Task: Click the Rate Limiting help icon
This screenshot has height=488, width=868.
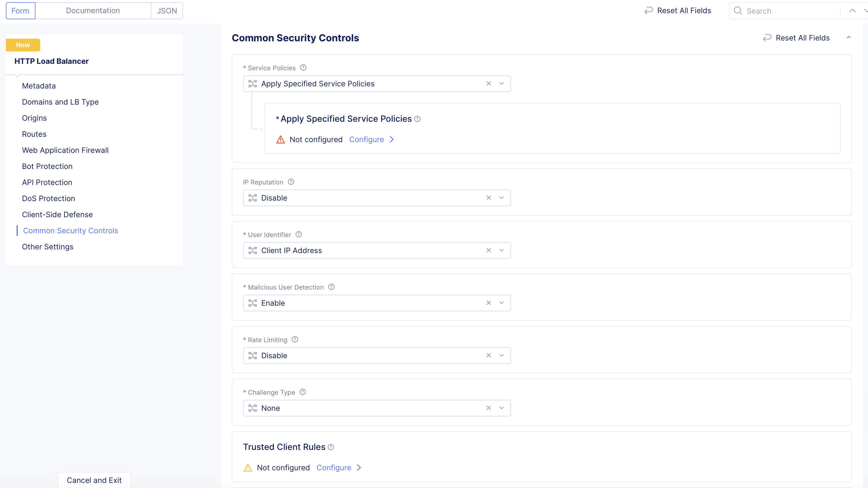Action: pos(295,339)
